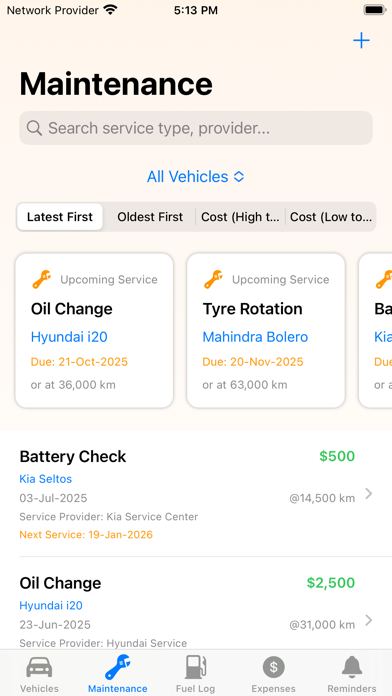Image resolution: width=392 pixels, height=696 pixels.
Task: Click wrench icon on Tyre Rotation card
Action: point(214,280)
